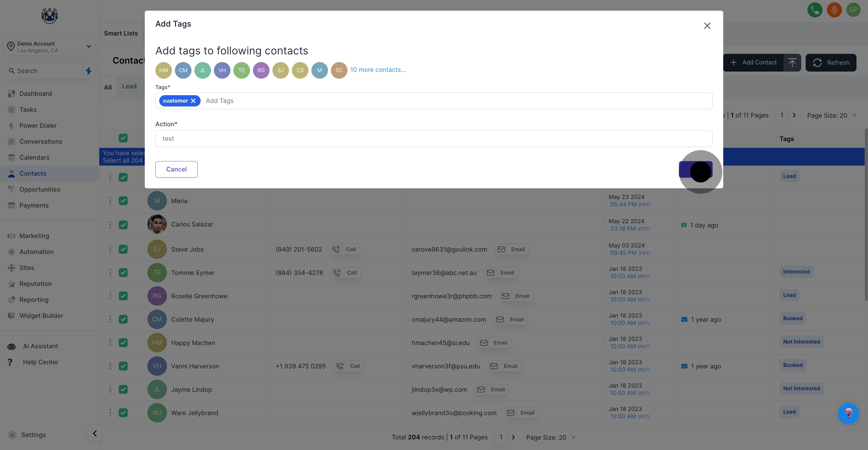The image size is (868, 450).
Task: Switch to the Smart Lists tab
Action: coord(121,33)
